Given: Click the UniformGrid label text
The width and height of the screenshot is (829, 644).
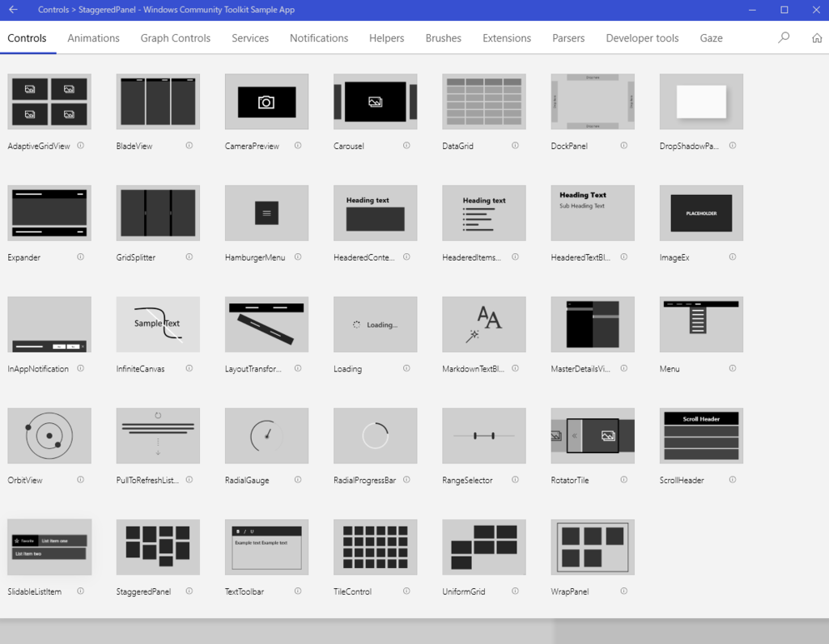Looking at the screenshot, I should pyautogui.click(x=464, y=591).
